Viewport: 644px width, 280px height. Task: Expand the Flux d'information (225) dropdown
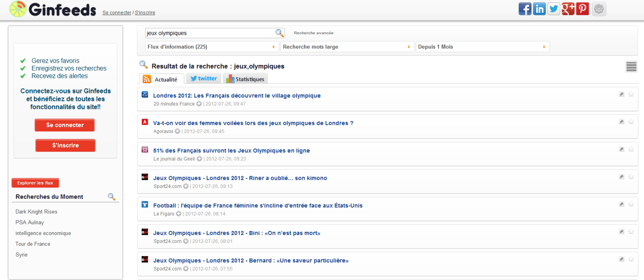click(x=212, y=47)
